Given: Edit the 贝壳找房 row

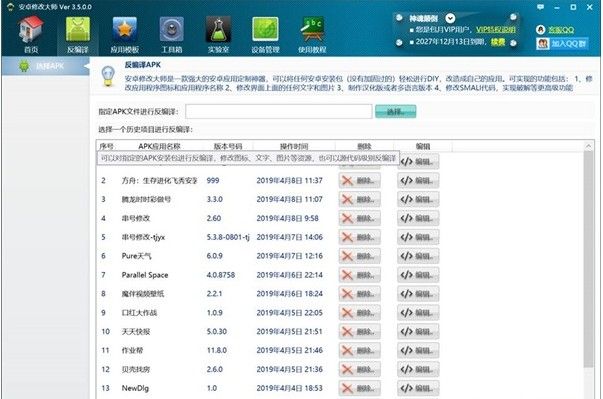Looking at the screenshot, I should click(418, 369).
